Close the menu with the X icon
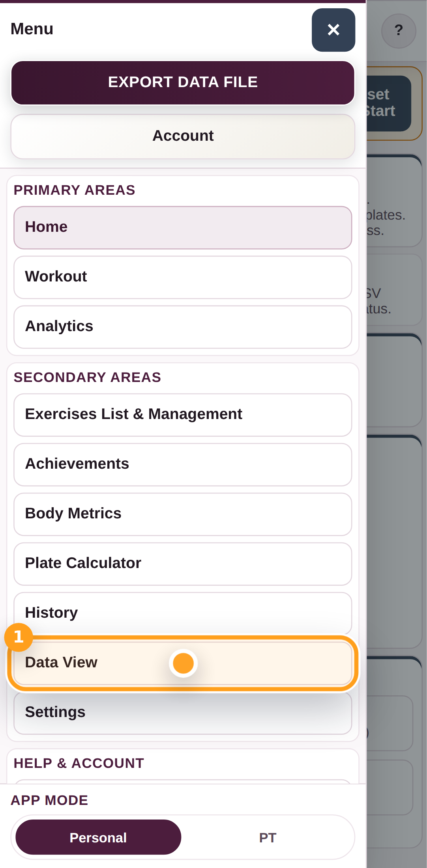 pos(333,30)
